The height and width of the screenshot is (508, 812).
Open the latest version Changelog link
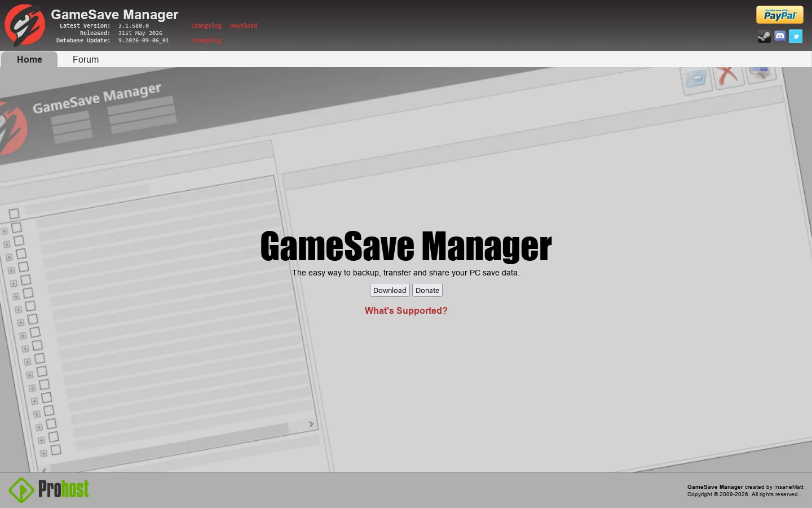(206, 26)
